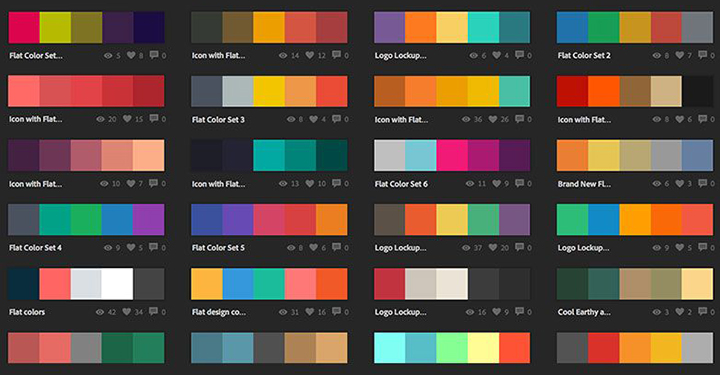720x375 pixels.
Task: Click the heart icon for Cool Earthy palette
Action: point(680,312)
